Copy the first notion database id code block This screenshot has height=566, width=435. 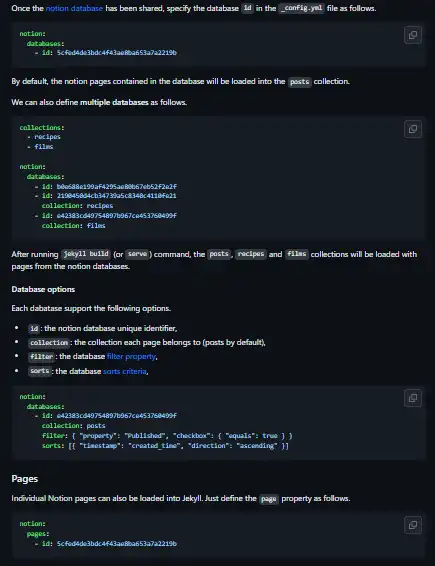point(413,35)
